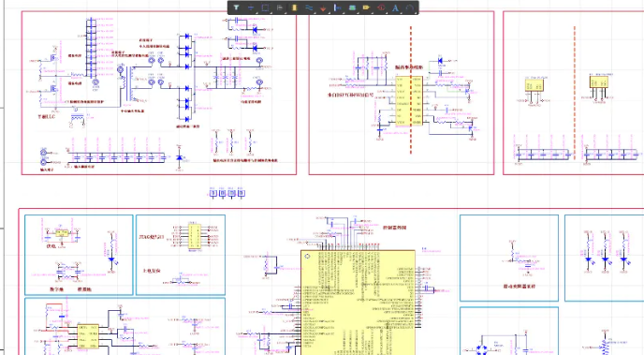Select right yellow component in top-right block
This screenshot has height=355, width=644.
(599, 81)
